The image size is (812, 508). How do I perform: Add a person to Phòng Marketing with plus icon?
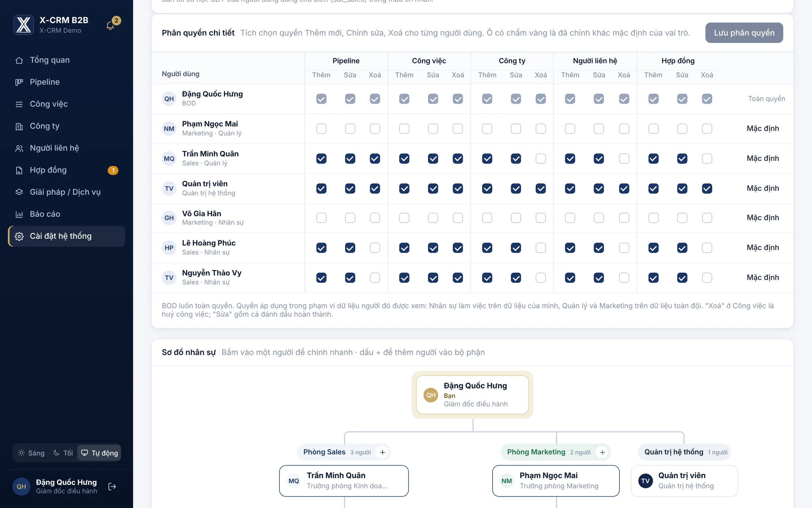(602, 452)
